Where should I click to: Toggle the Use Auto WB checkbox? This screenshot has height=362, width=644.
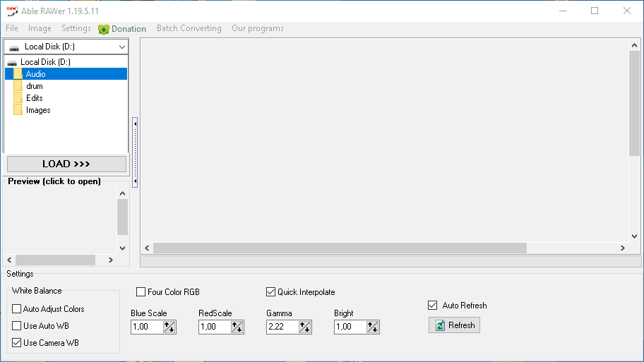[17, 326]
